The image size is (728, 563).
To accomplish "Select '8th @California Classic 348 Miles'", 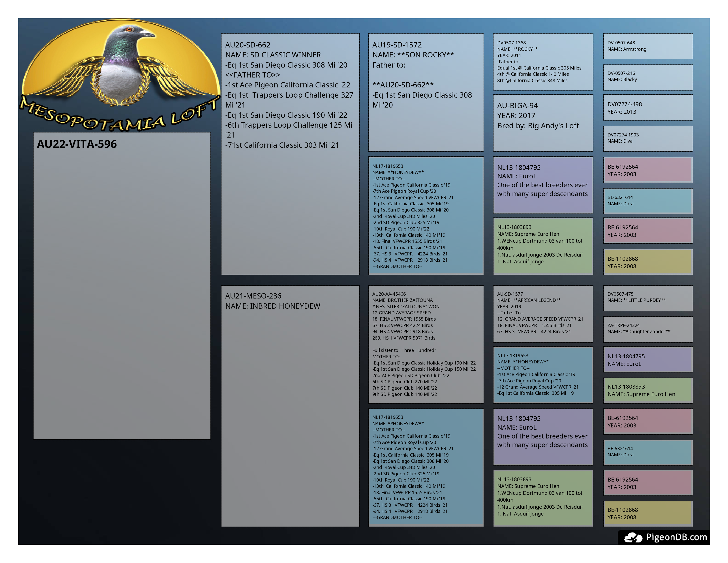I will [x=532, y=81].
